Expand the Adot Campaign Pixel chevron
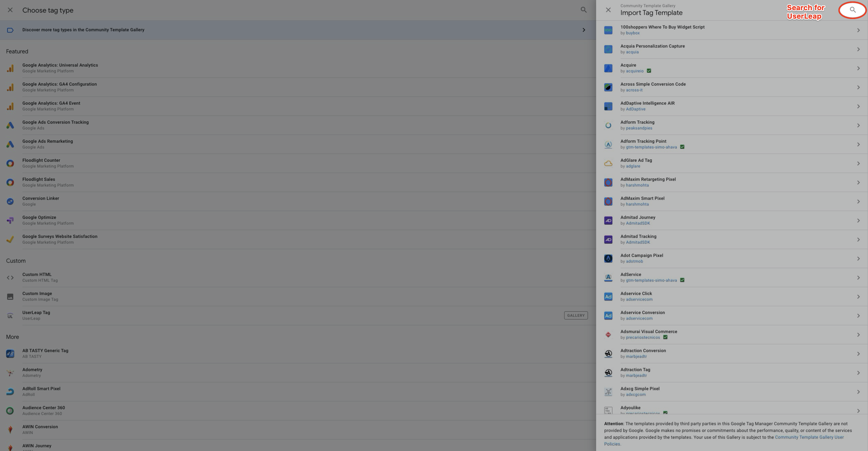The height and width of the screenshot is (451, 868). pos(858,259)
